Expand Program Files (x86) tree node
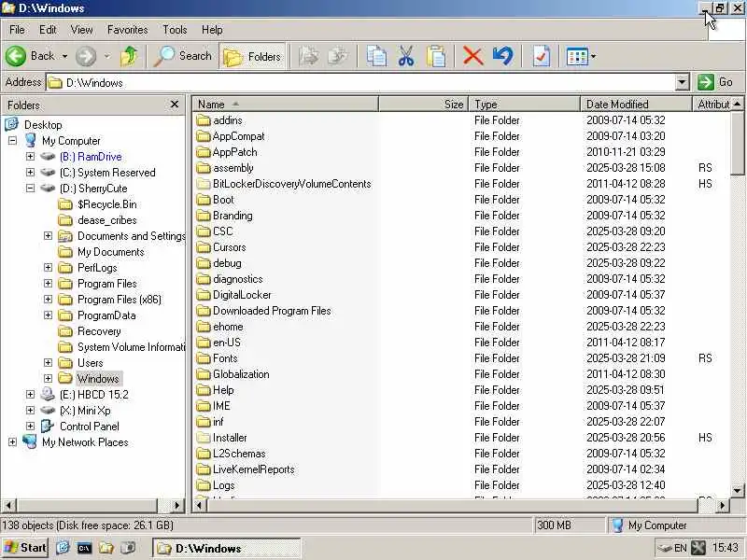The height and width of the screenshot is (560, 747). 49,299
